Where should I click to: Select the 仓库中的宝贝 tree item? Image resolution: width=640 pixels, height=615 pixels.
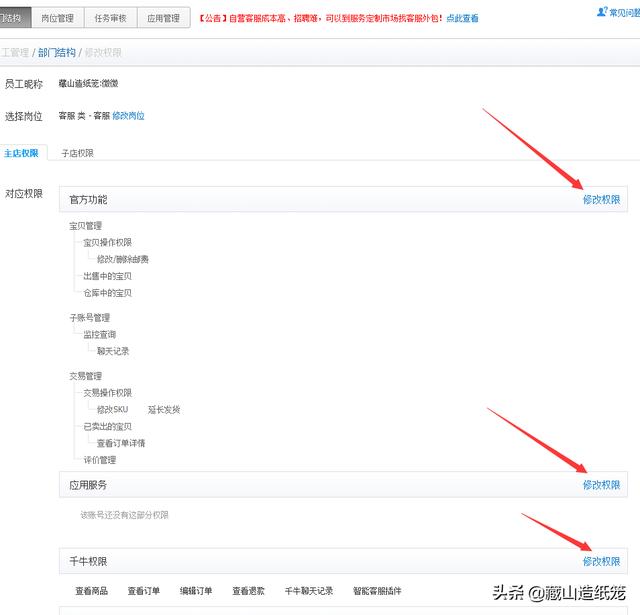pyautogui.click(x=108, y=293)
